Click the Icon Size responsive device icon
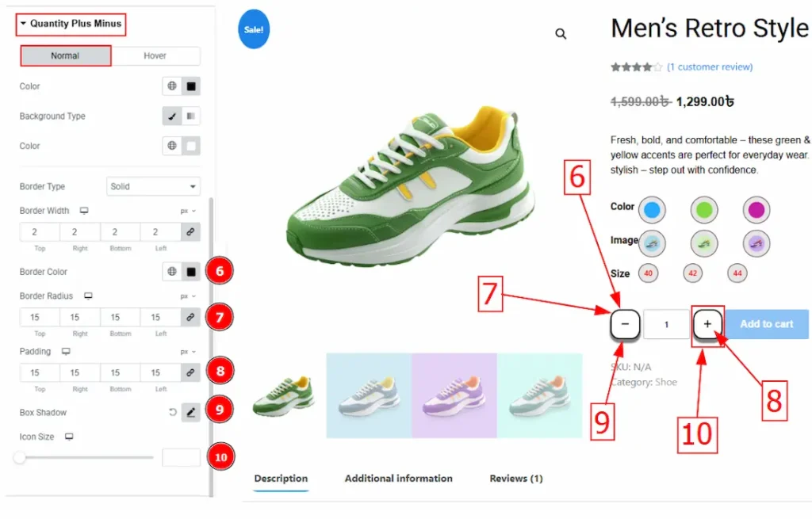Viewport: 812px width, 519px height. tap(69, 437)
